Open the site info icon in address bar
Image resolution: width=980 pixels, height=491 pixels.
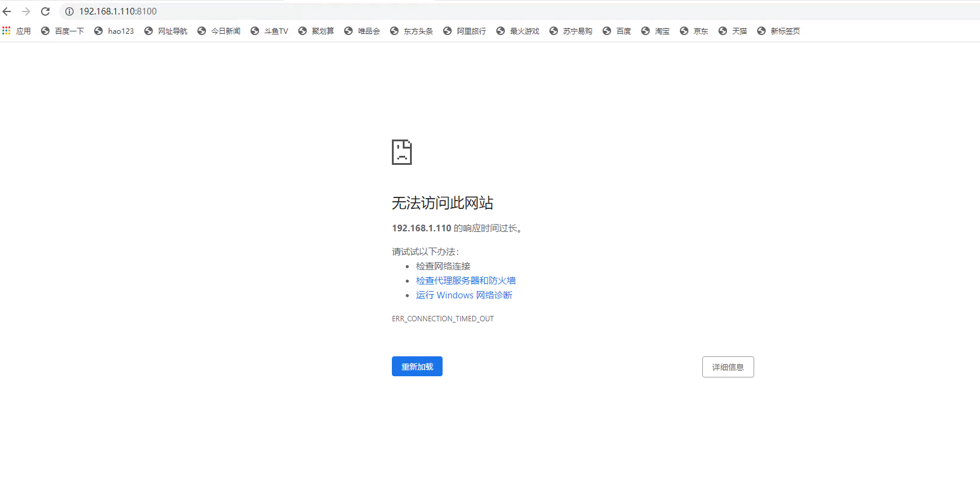pyautogui.click(x=69, y=11)
